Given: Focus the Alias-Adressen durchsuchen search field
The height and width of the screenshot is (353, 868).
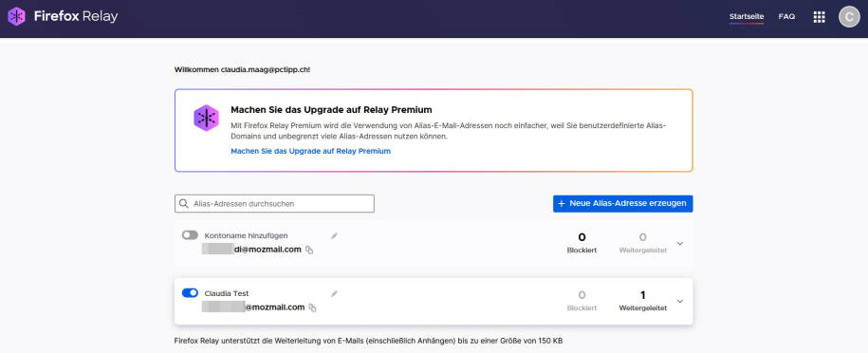Looking at the screenshot, I should 274,203.
